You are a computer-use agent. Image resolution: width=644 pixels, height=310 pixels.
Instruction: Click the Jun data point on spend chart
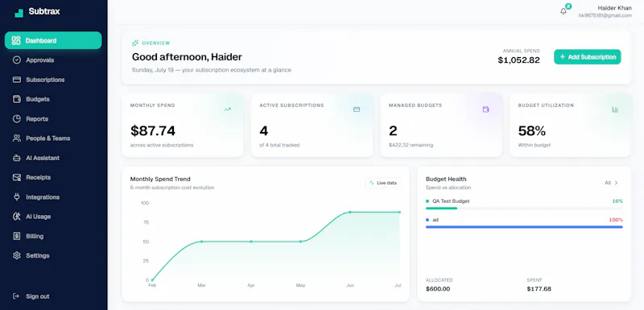coord(350,212)
